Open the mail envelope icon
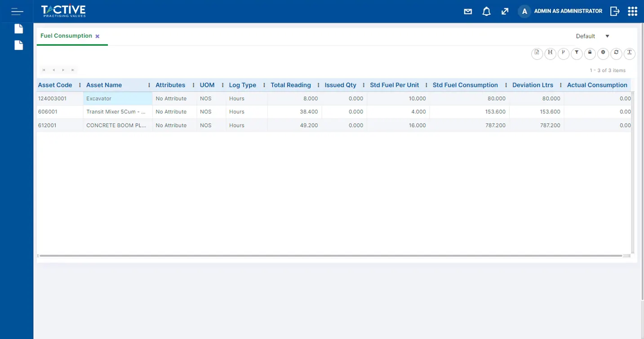Screen dimensions: 644x339 click(468, 12)
